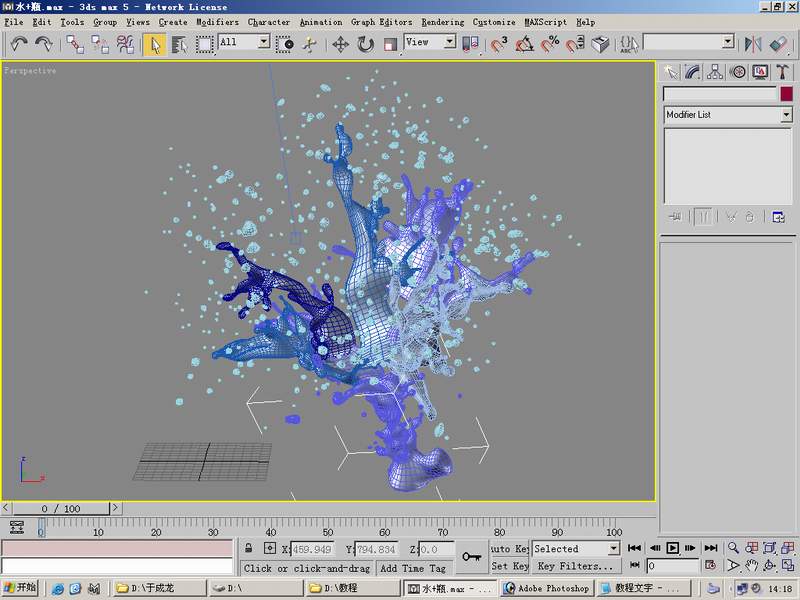Toggle the 3D Snap button
Image resolution: width=800 pixels, height=600 pixels.
[x=498, y=44]
